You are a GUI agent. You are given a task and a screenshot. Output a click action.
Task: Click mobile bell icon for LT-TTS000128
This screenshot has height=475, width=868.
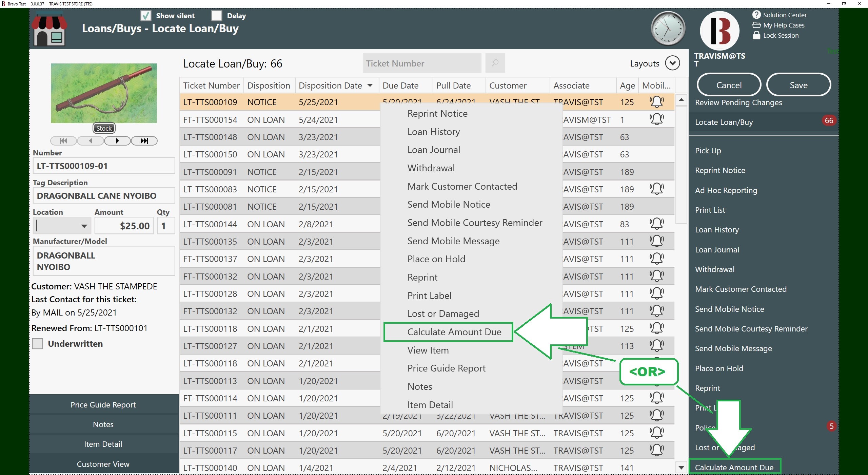[657, 293]
